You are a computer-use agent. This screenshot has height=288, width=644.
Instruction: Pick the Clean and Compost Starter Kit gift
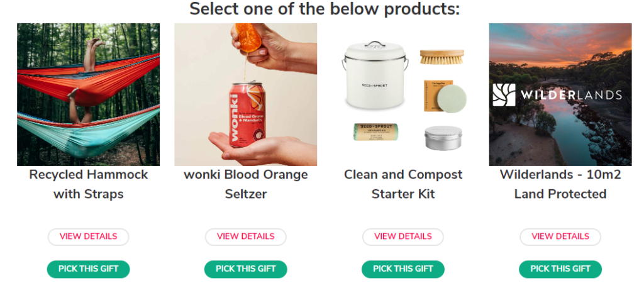point(403,269)
